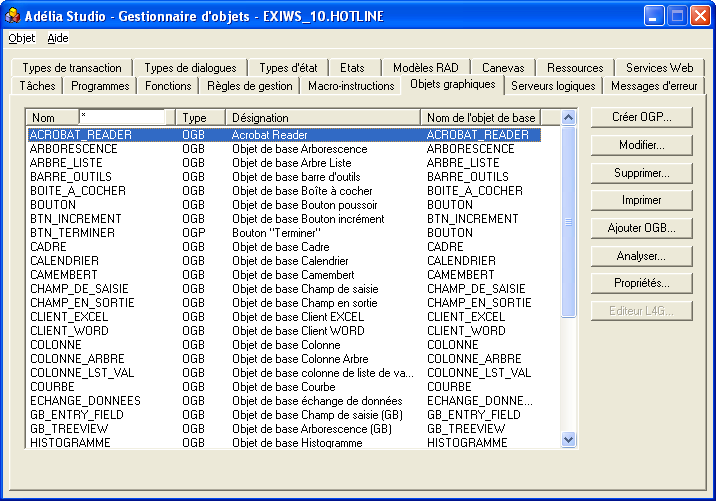Image resolution: width=716 pixels, height=501 pixels.
Task: Click the Créer OGP... button
Action: 641,117
